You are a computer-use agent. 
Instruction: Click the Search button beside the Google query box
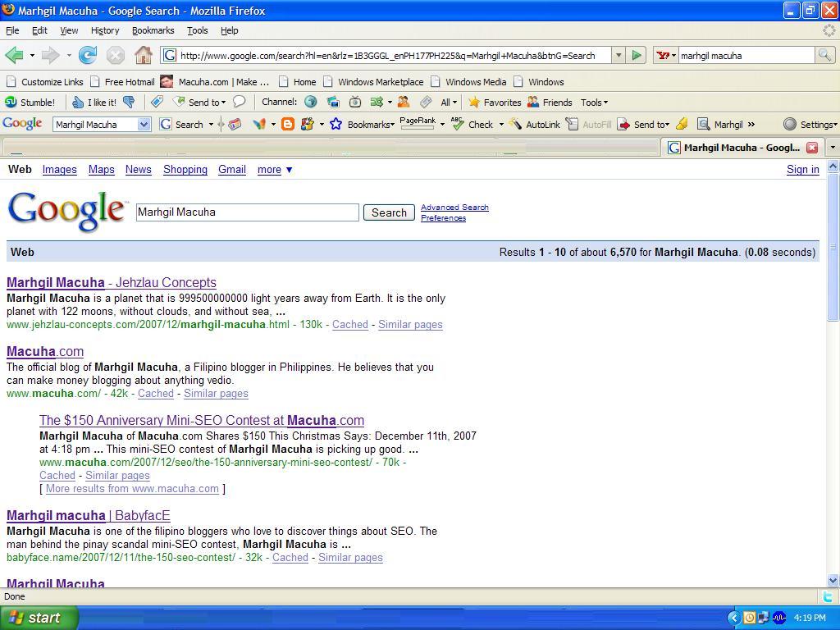[389, 212]
